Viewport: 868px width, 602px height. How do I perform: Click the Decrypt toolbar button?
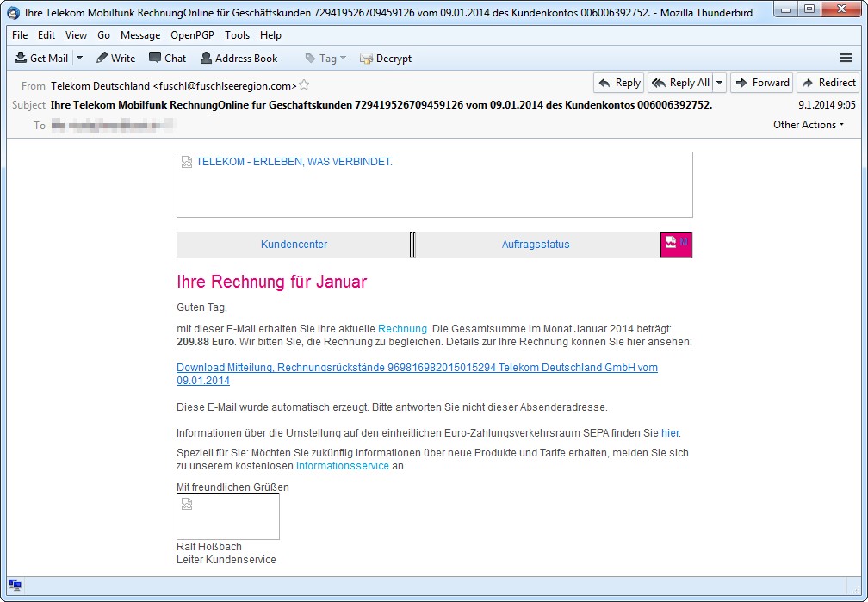click(x=386, y=59)
